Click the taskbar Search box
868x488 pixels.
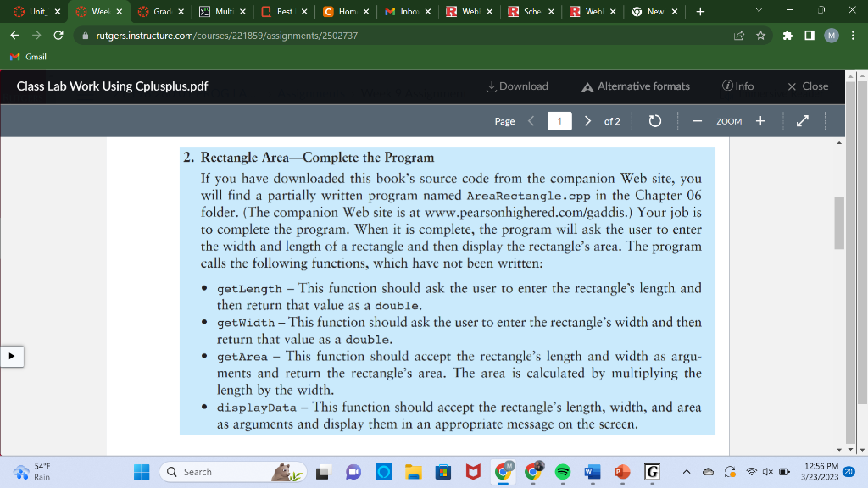click(x=233, y=472)
